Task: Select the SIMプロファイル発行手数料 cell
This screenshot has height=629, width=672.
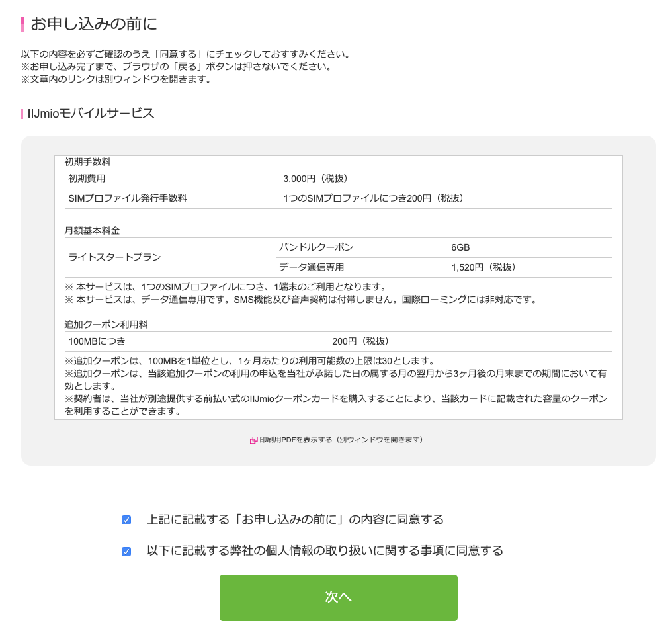Action: 172,199
